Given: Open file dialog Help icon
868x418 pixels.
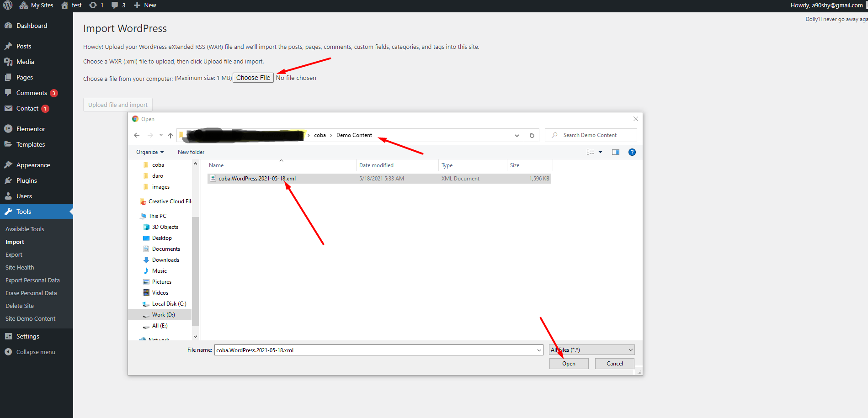Looking at the screenshot, I should tap(632, 152).
